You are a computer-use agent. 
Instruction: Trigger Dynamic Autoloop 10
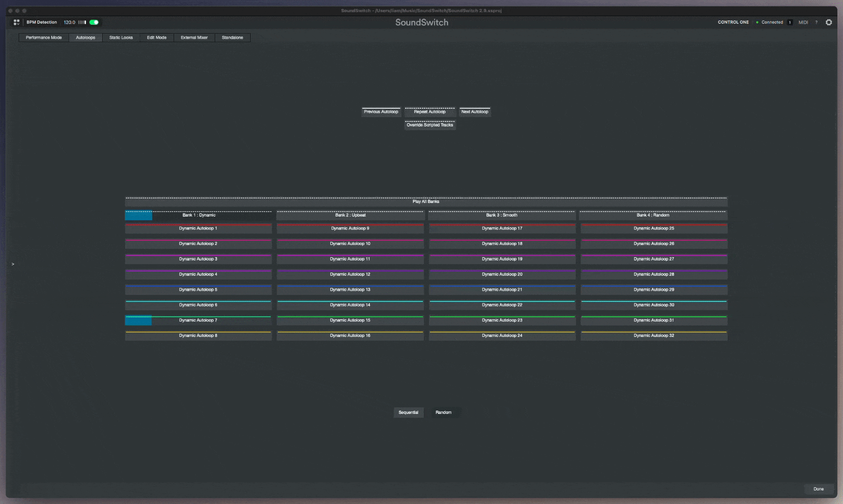350,244
